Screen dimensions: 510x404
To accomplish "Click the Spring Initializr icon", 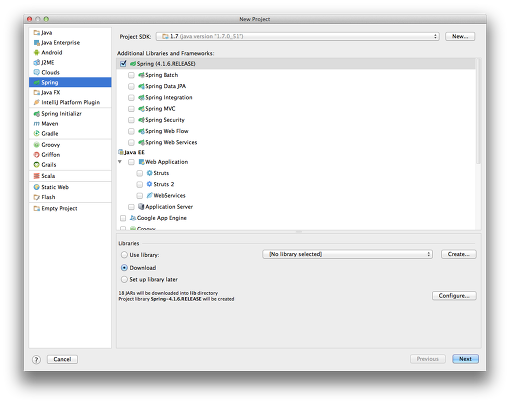I will pyautogui.click(x=37, y=114).
